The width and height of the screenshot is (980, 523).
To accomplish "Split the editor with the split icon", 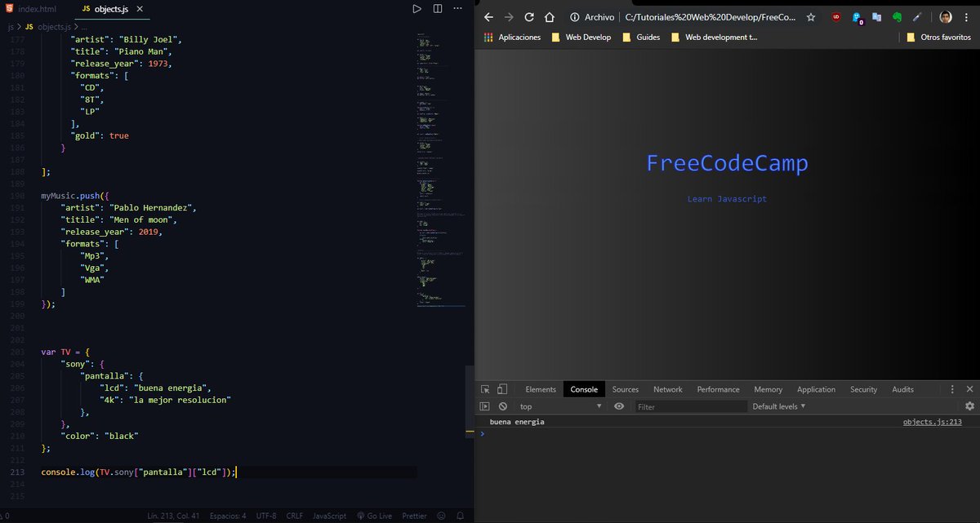I will (x=438, y=8).
